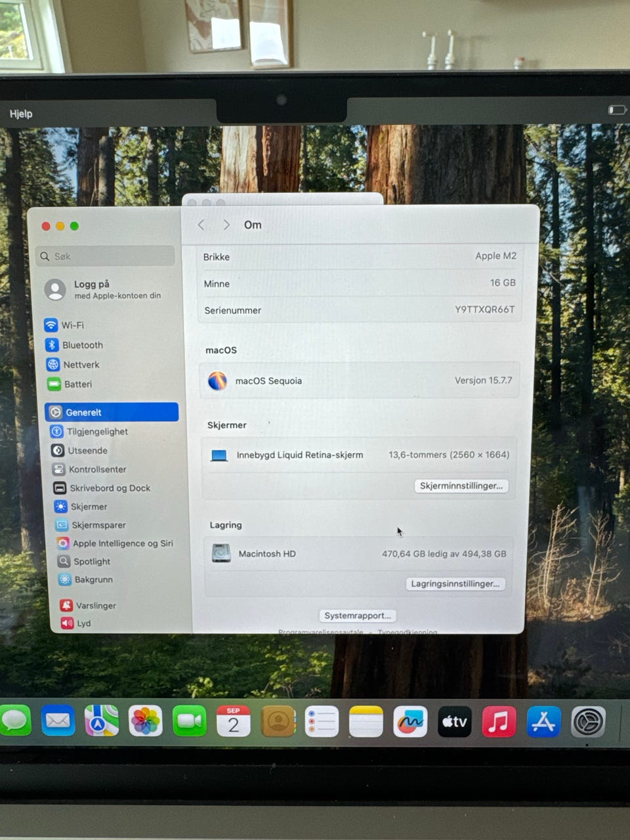Click the Skjerminnstillinger… button
The image size is (630, 840).
pyautogui.click(x=461, y=486)
